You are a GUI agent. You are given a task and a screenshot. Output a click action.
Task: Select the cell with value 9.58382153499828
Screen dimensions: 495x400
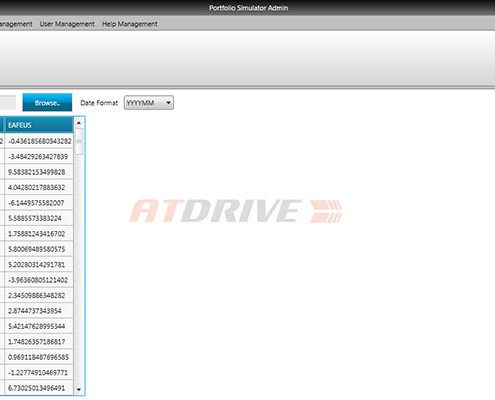[x=39, y=172]
